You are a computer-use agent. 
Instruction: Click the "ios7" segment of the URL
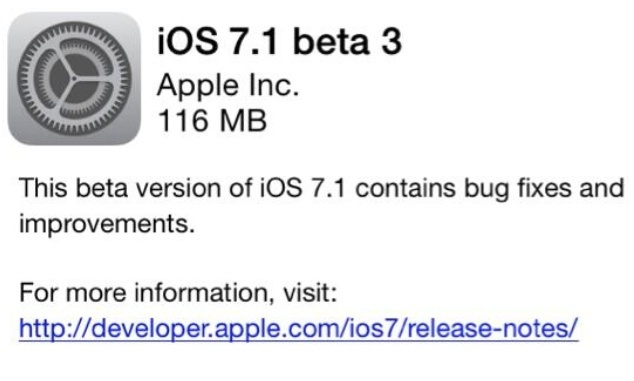374,328
